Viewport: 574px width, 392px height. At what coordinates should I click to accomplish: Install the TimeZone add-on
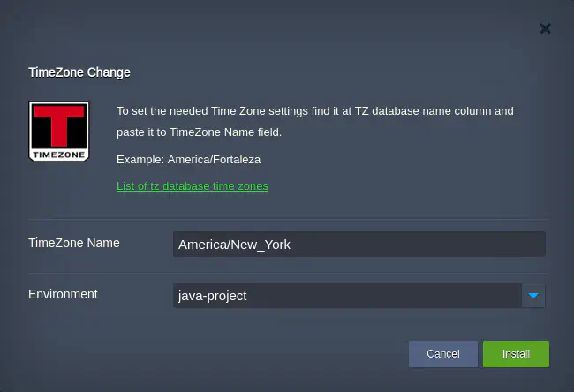pyautogui.click(x=516, y=354)
